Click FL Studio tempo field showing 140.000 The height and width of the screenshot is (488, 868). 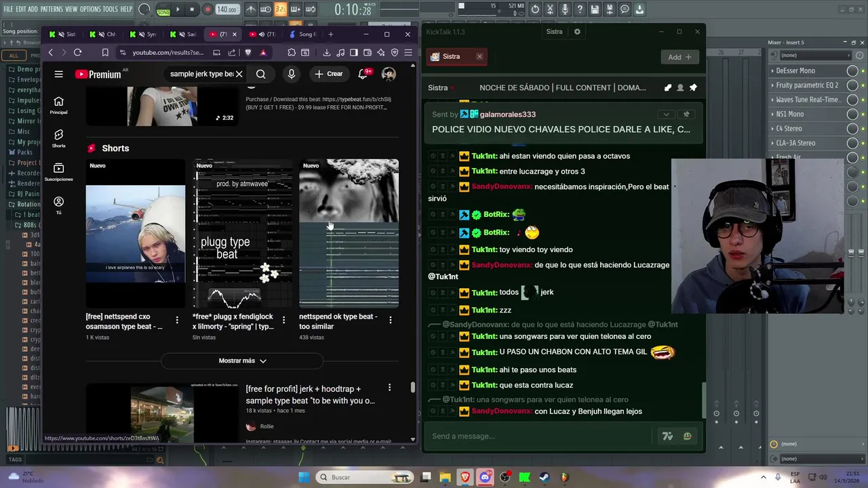[227, 9]
